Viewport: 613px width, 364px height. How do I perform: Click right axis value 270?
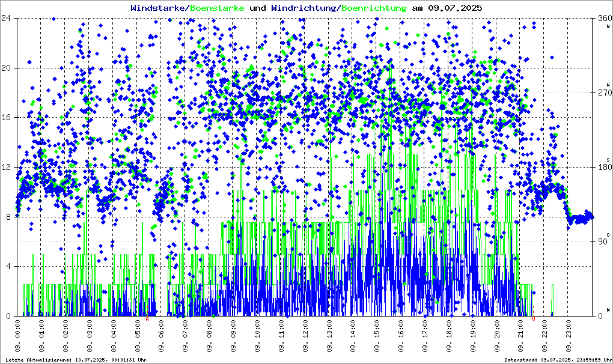pos(605,93)
